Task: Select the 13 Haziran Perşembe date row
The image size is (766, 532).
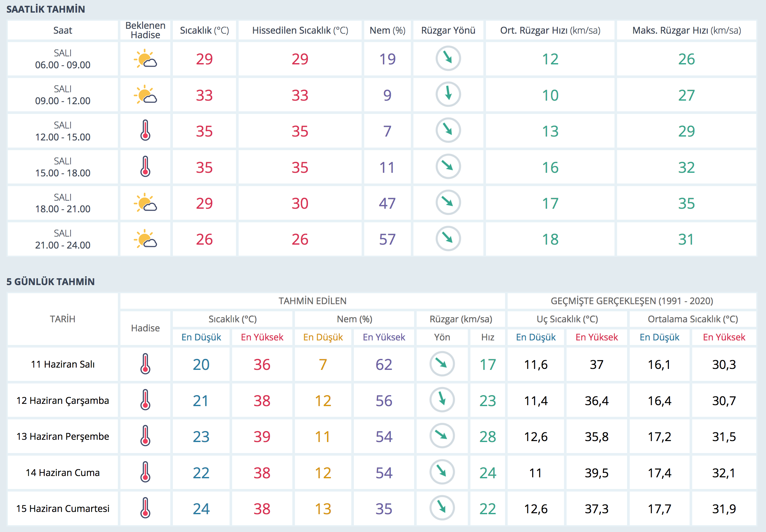Action: (x=63, y=436)
